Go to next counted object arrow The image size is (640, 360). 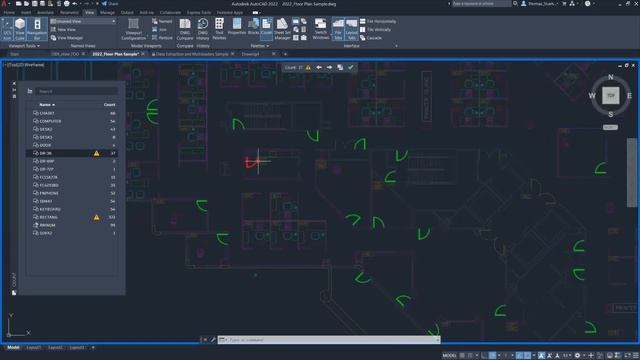[329, 67]
